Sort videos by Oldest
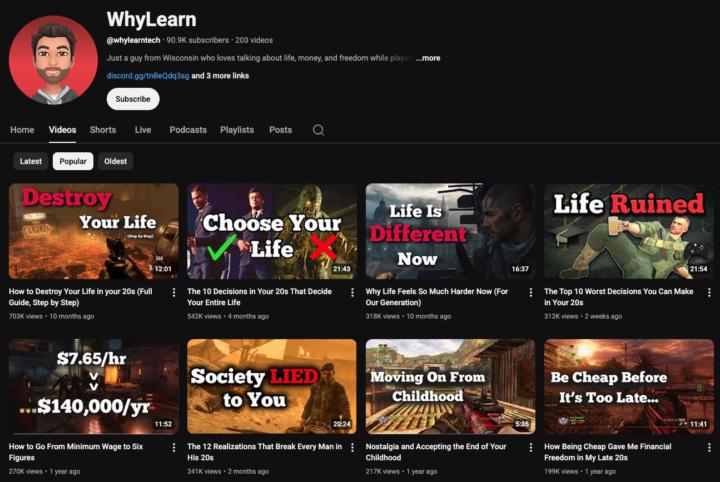 pos(115,161)
